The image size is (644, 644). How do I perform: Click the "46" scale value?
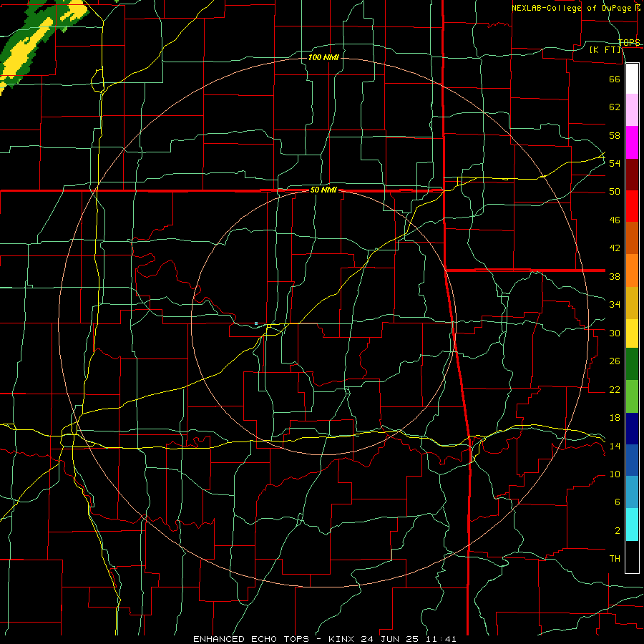coord(615,220)
